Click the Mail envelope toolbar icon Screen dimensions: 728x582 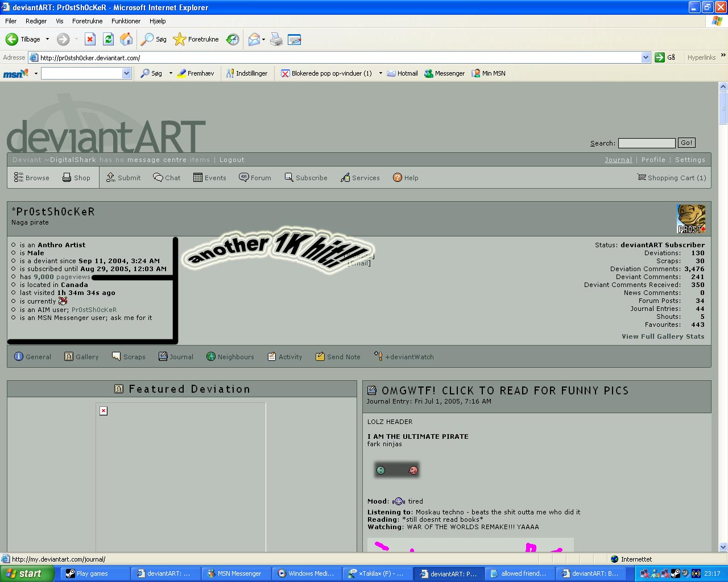tap(254, 39)
